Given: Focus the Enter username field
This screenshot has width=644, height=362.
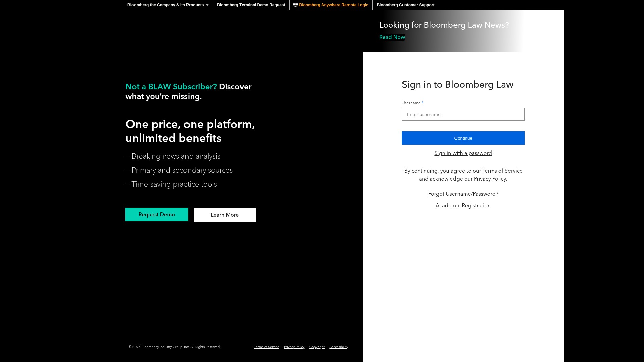Looking at the screenshot, I should [463, 114].
